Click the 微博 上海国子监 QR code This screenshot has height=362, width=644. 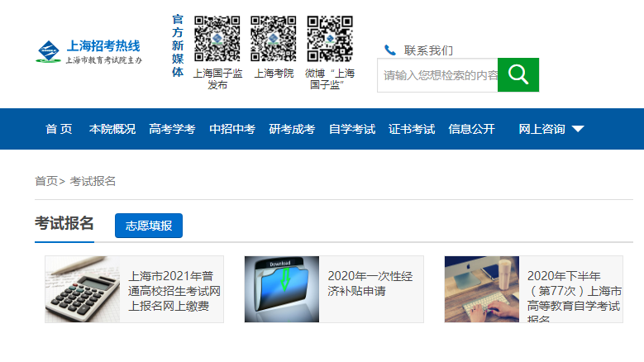click(330, 39)
